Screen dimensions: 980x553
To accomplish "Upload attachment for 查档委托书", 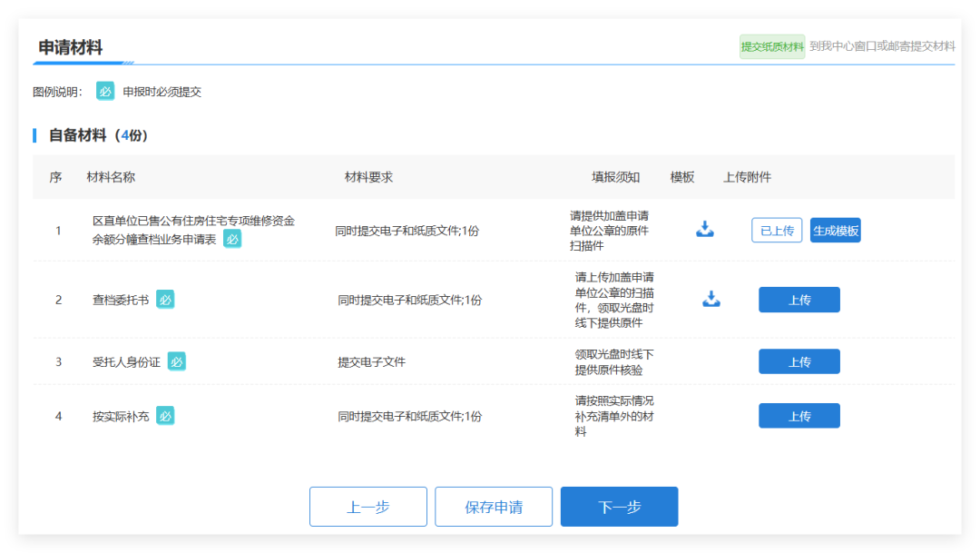I will tap(799, 300).
